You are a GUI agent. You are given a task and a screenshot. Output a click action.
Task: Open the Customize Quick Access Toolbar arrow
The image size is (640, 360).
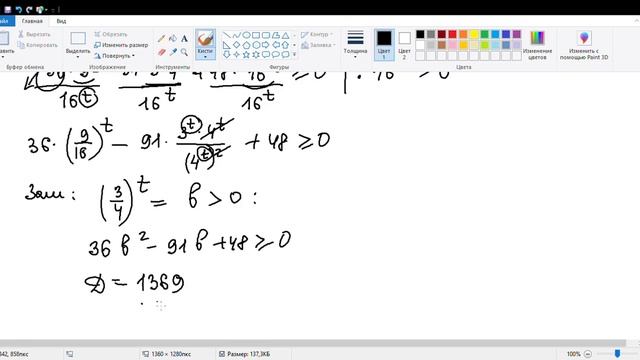[x=53, y=9]
